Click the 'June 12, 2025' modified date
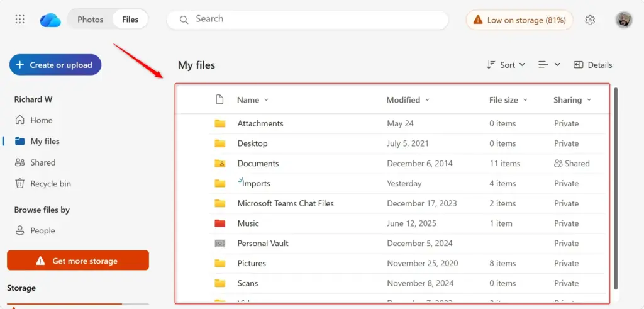 tap(411, 223)
